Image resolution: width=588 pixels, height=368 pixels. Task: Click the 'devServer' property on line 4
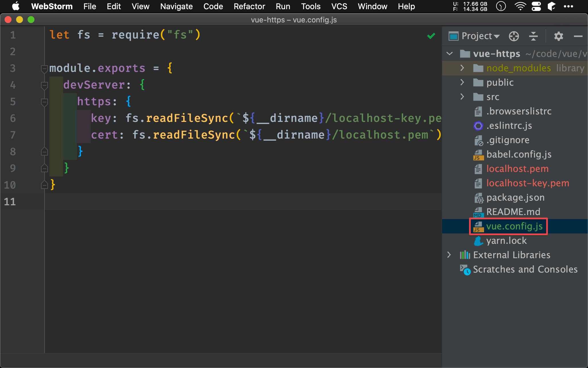94,85
